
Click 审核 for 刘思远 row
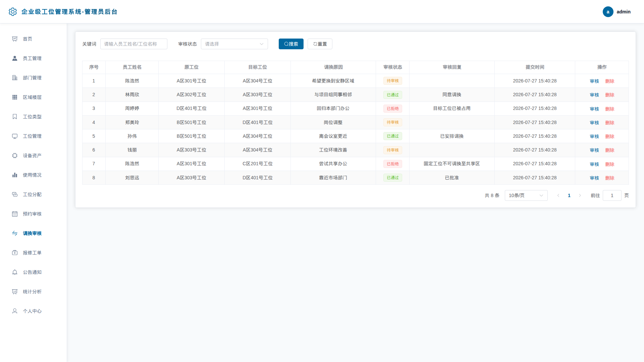click(594, 178)
